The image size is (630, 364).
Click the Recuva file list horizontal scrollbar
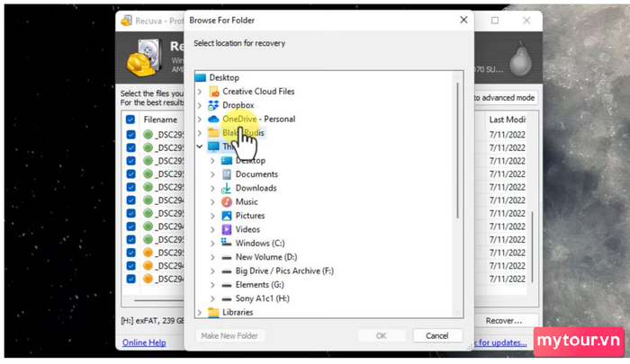coord(158,300)
